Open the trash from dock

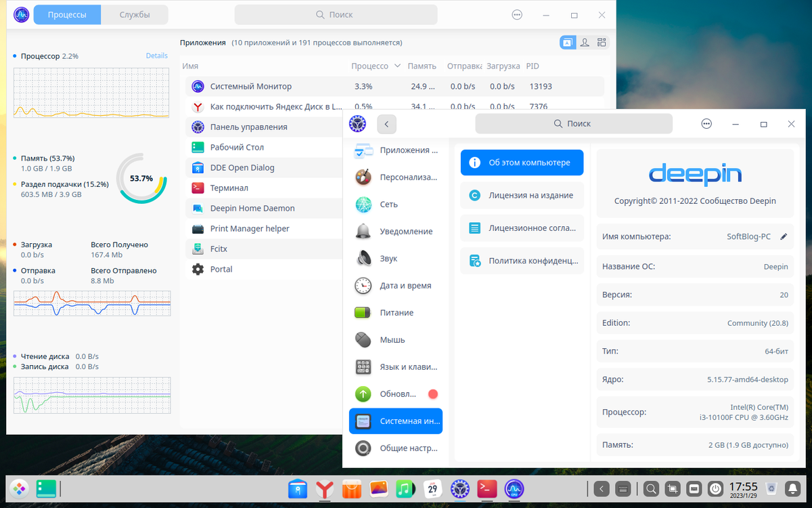point(771,488)
